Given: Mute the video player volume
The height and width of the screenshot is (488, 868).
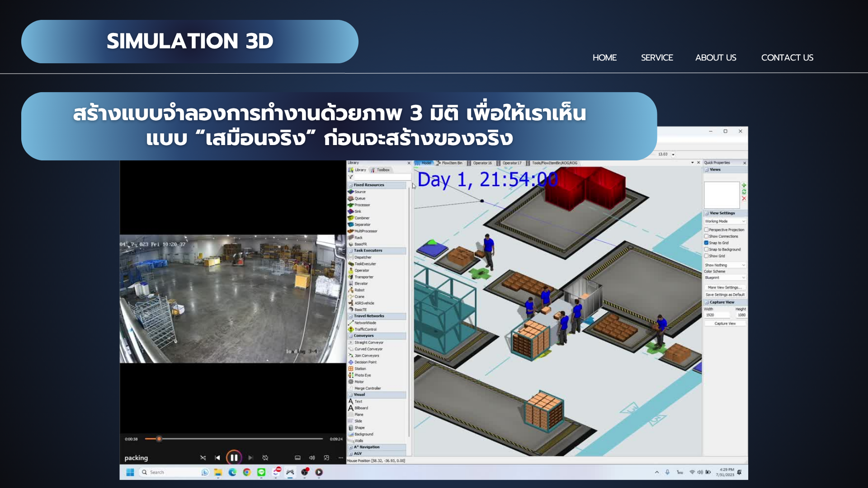Looking at the screenshot, I should coord(312,458).
